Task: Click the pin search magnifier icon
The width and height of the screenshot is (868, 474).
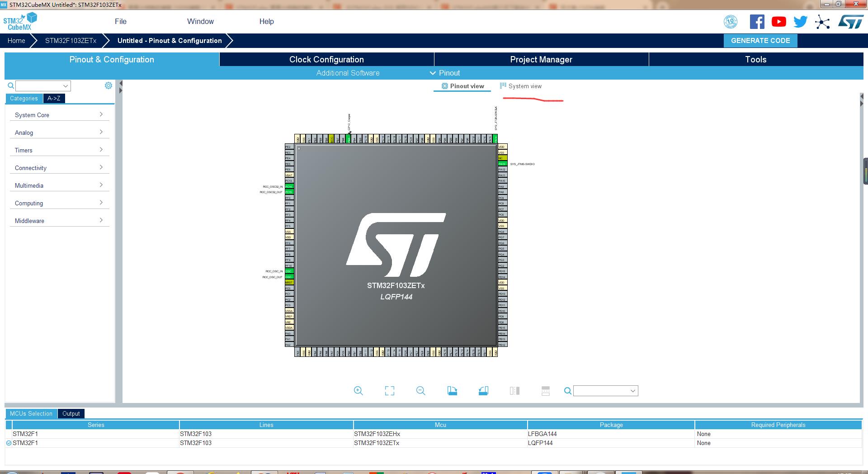Action: [568, 391]
